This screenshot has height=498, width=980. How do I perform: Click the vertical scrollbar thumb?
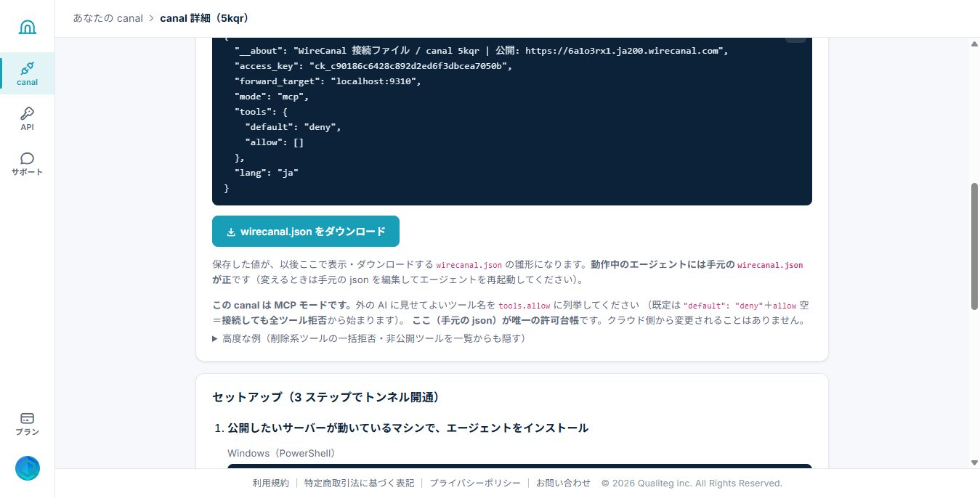[974, 247]
